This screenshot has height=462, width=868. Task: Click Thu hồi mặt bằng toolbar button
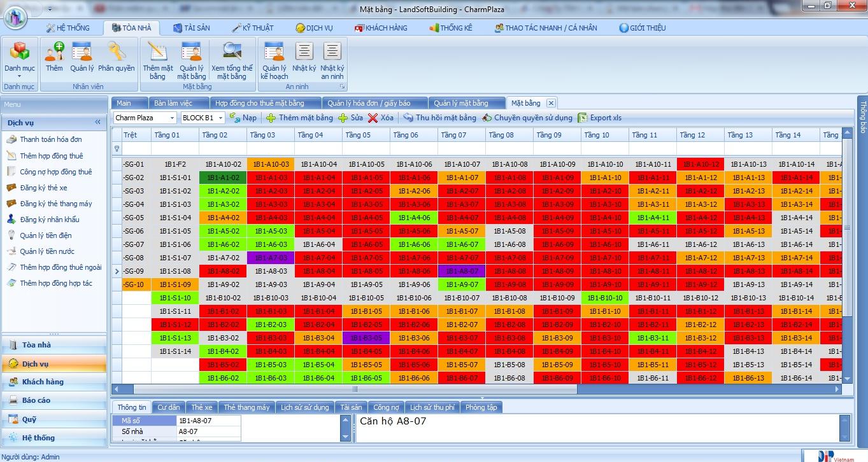coord(439,118)
